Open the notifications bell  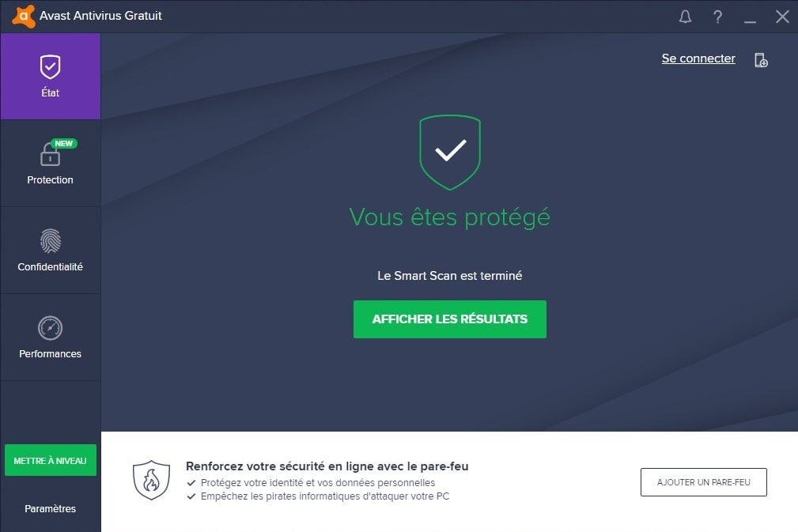pos(685,17)
